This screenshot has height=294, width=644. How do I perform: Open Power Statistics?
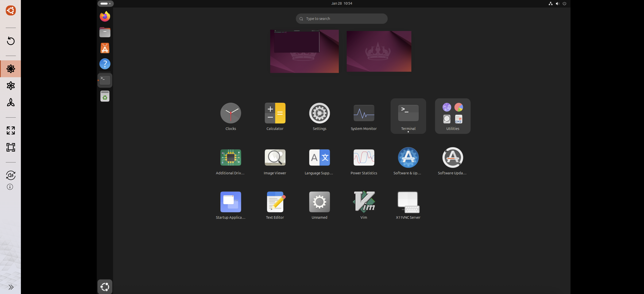click(363, 157)
